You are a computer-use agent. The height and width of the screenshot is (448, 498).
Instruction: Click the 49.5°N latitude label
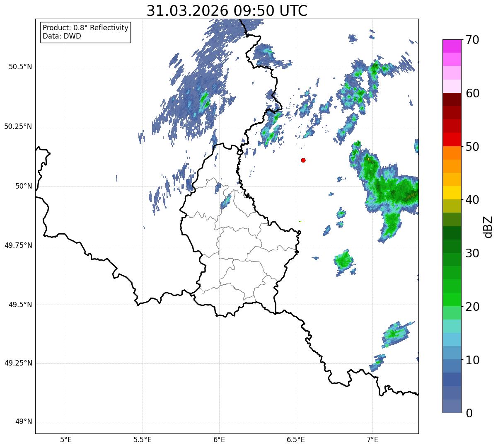(x=20, y=305)
